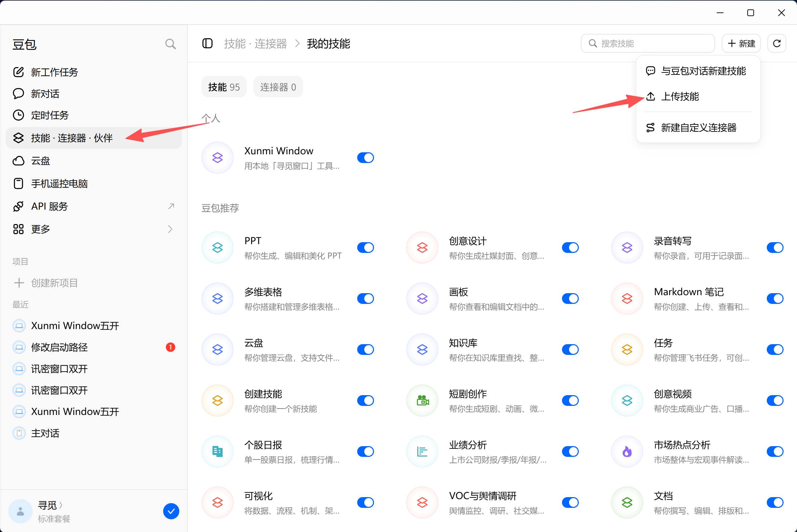Viewport: 797px width, 532px height.
Task: Open recent chat 修改启动路径
Action: coord(94,347)
